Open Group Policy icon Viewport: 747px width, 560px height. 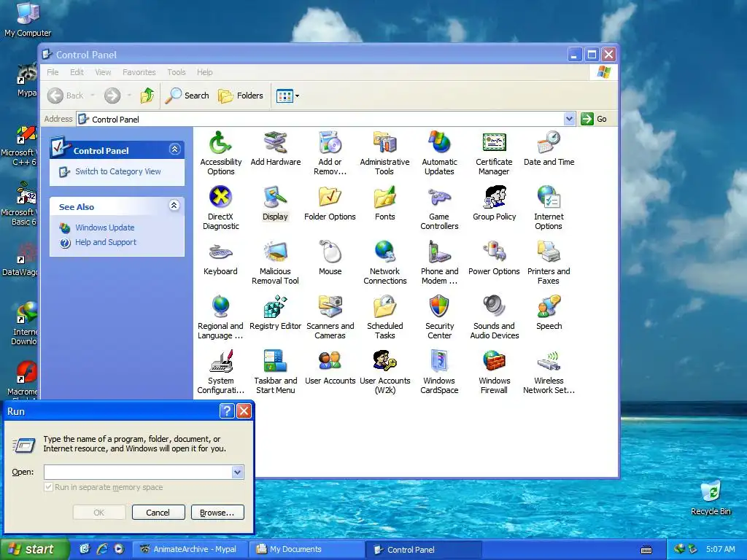click(x=494, y=197)
